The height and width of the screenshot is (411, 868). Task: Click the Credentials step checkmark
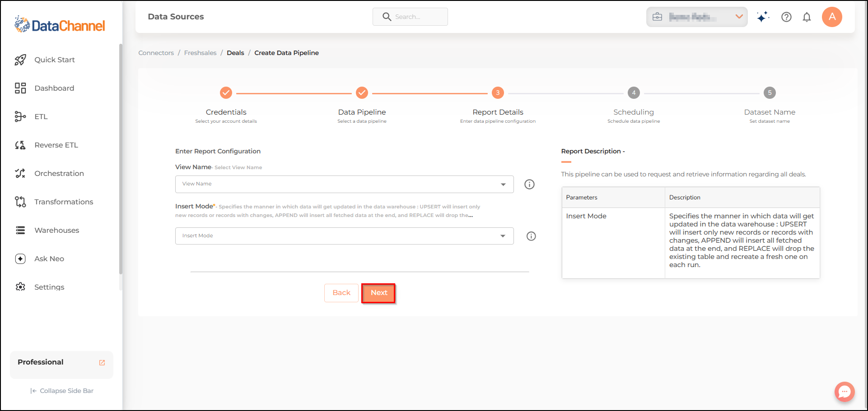coord(226,93)
